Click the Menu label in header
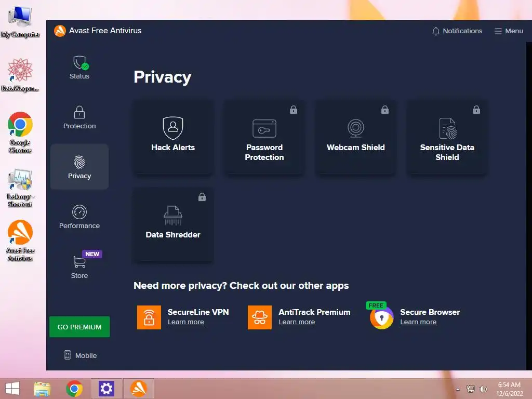The height and width of the screenshot is (399, 532). tap(514, 31)
